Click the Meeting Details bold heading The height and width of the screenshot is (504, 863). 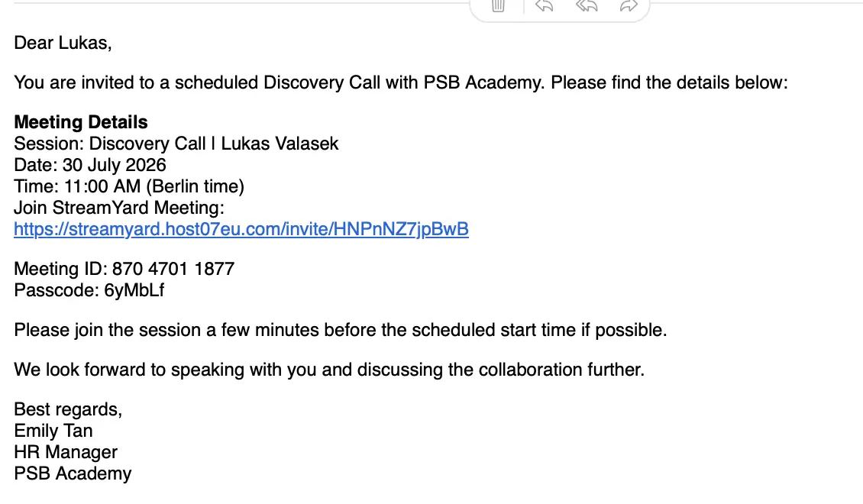81,122
